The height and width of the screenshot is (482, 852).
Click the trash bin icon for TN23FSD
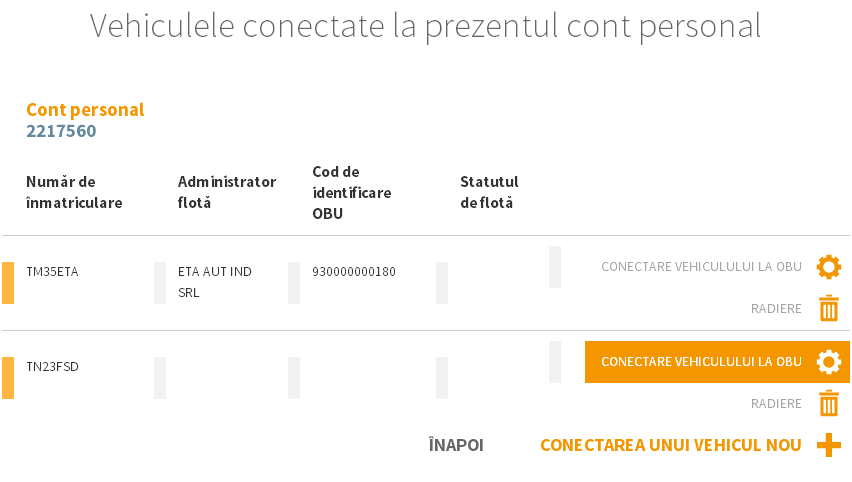coord(828,404)
